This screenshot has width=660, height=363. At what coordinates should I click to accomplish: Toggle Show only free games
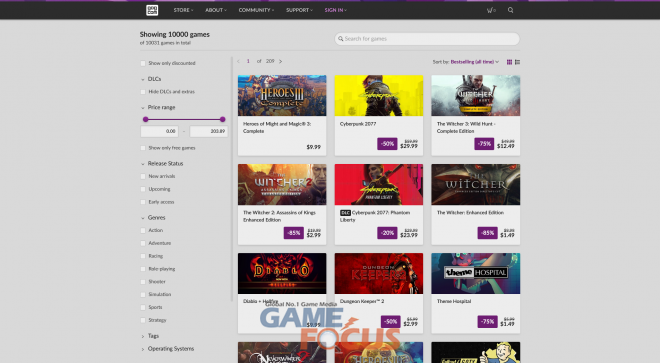coord(143,148)
